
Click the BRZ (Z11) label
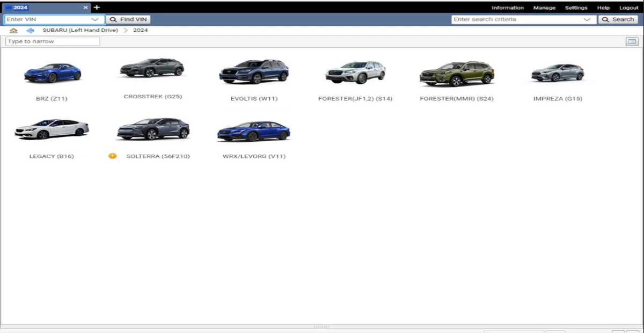click(x=52, y=99)
